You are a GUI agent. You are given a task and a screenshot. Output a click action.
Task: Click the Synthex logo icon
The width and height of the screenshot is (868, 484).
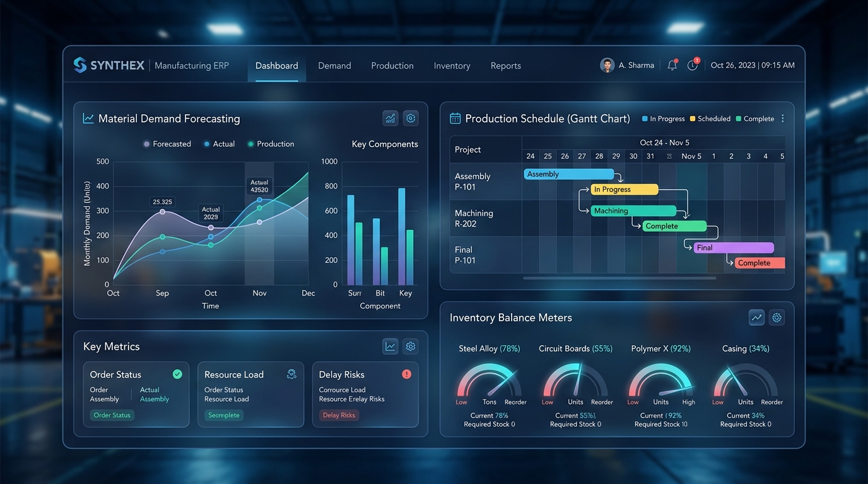79,65
